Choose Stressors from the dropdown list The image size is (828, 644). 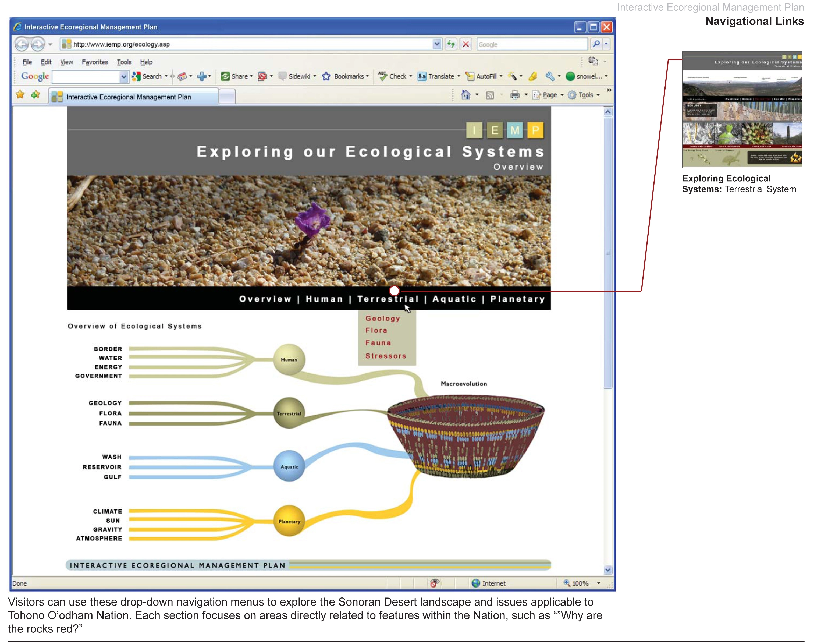386,356
